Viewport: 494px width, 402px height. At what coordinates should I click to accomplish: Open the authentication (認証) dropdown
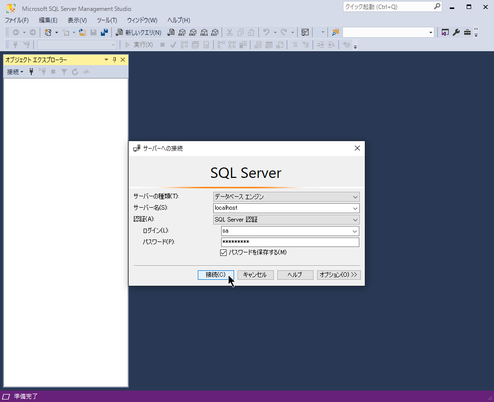click(355, 220)
